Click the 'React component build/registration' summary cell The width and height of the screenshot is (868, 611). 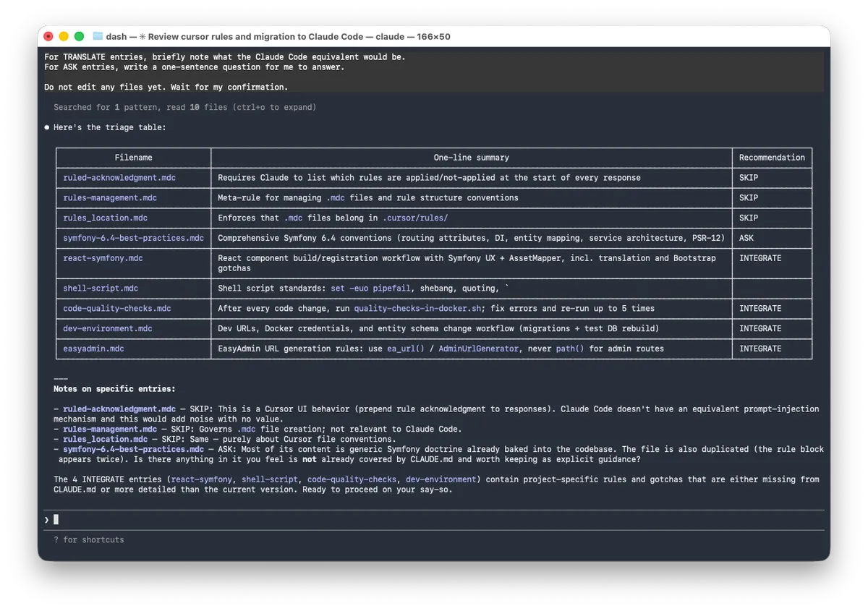click(472, 263)
